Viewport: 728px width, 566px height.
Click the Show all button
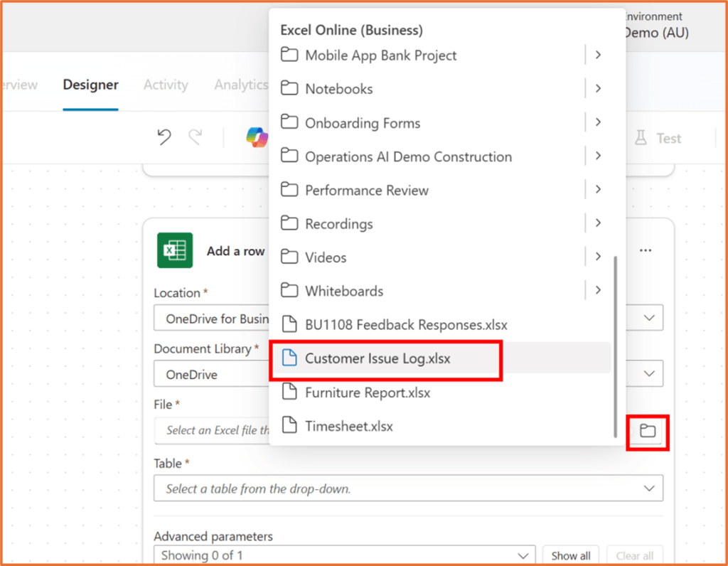click(x=571, y=555)
